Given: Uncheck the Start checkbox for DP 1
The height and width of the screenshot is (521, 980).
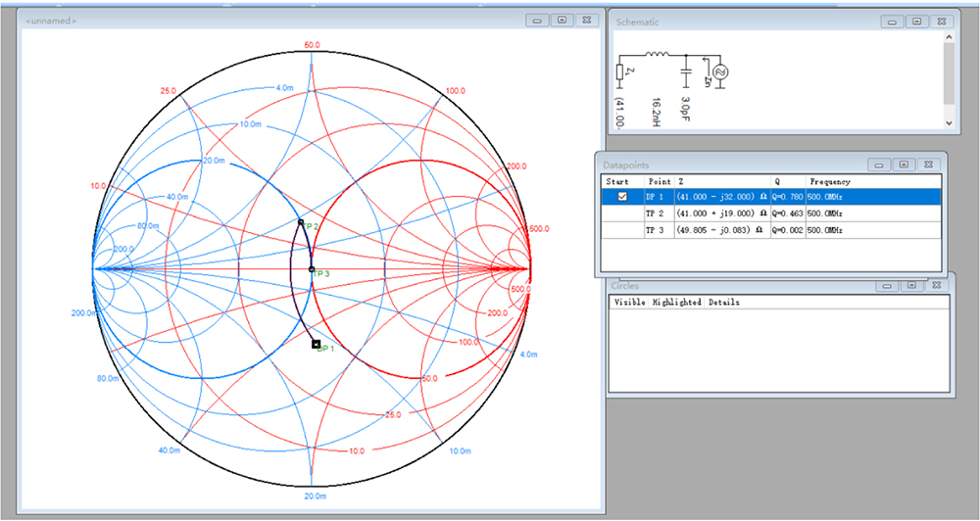Looking at the screenshot, I should [x=621, y=197].
